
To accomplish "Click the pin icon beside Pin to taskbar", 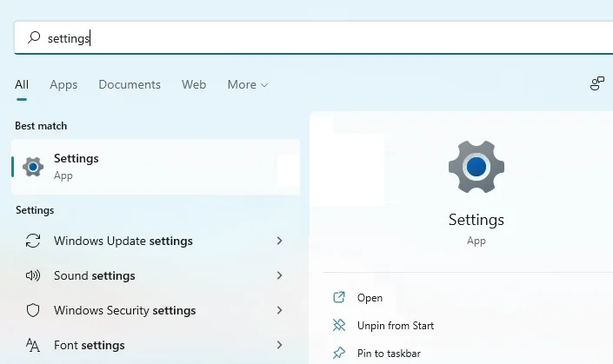I will [x=339, y=354].
